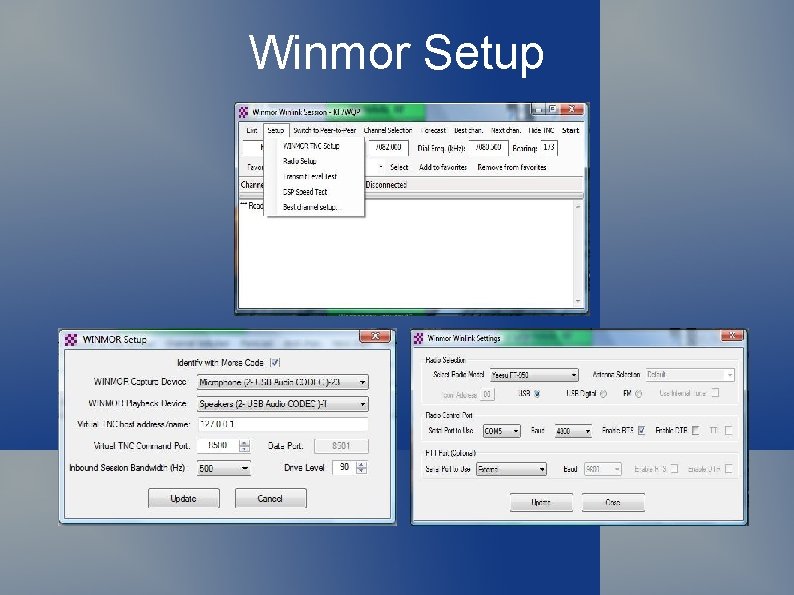
Task: Click Close button in Winmor Winlink Settings
Action: click(x=613, y=502)
